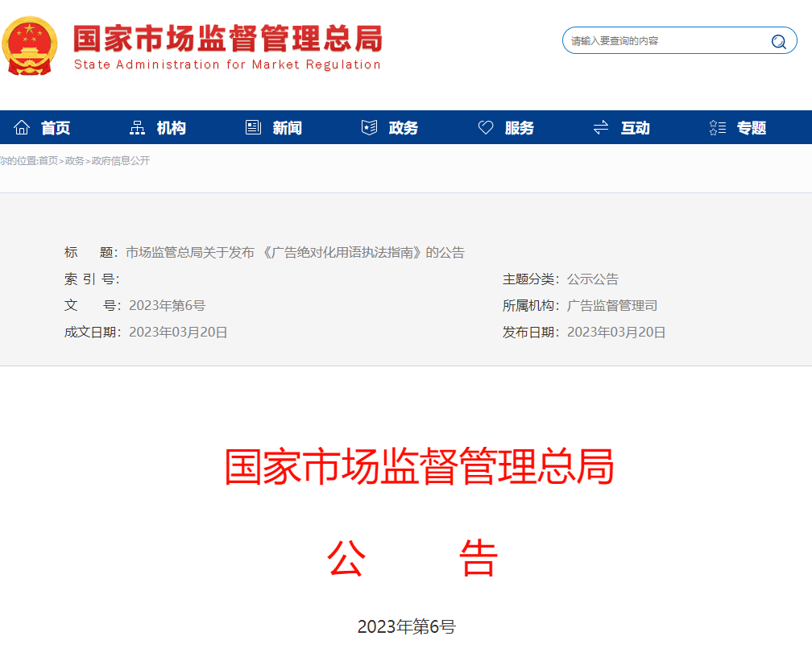Follow the 首页 breadcrumb link

click(48, 161)
